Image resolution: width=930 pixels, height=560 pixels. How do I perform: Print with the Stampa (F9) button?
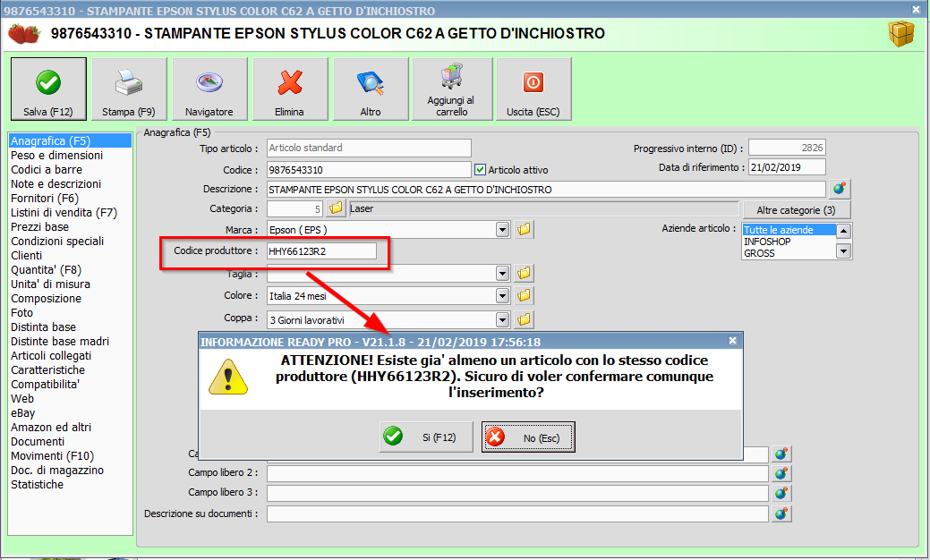pos(129,89)
